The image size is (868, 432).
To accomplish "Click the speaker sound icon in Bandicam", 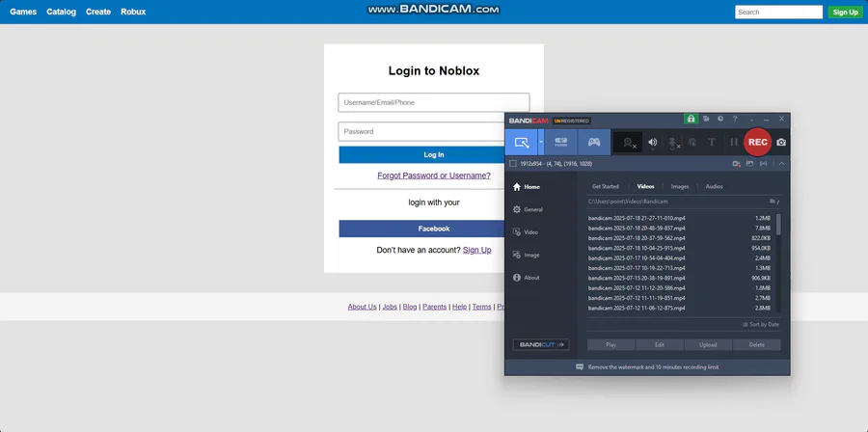I will 653,143.
